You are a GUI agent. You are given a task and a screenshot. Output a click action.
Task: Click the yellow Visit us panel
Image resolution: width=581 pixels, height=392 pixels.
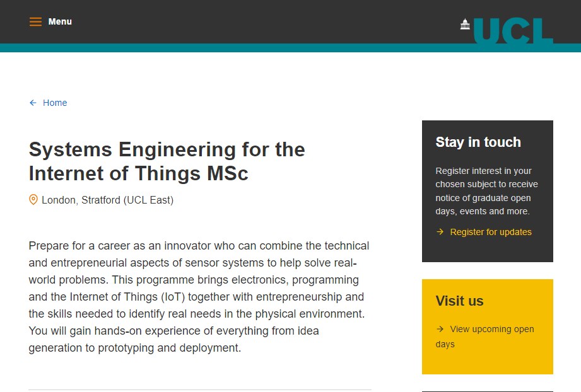click(487, 326)
